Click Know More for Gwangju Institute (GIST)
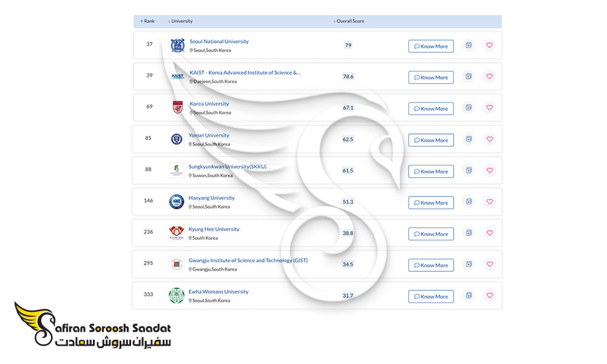Screen dimensions: 607x364 [431, 265]
